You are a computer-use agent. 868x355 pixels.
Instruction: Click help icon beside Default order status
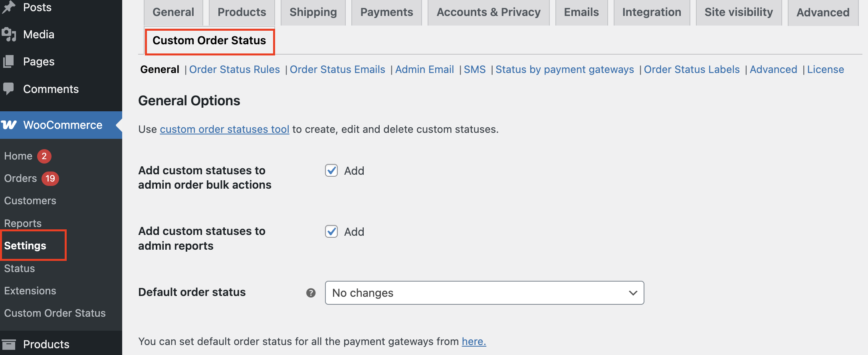point(311,293)
